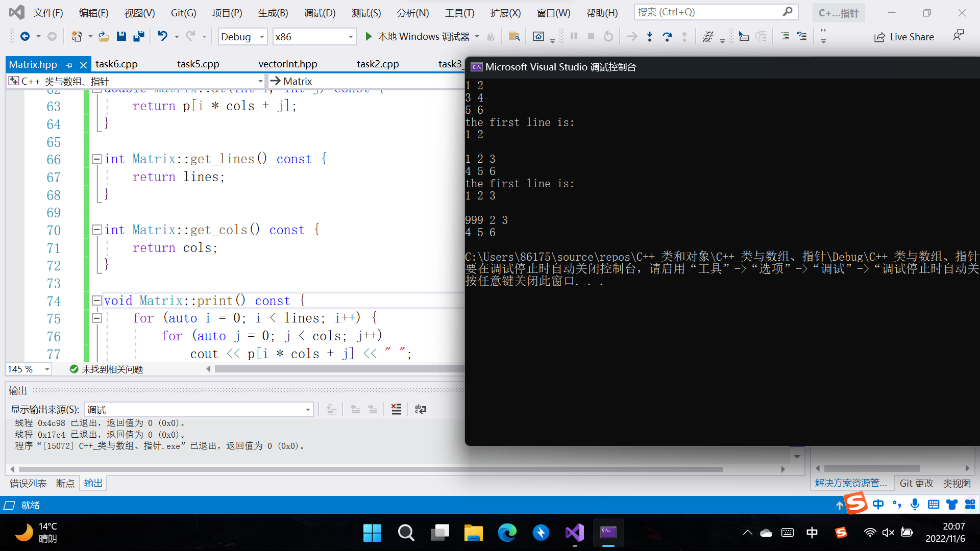Click the Open File folder icon
Screen dimensions: 980x551
pyautogui.click(x=104, y=36)
